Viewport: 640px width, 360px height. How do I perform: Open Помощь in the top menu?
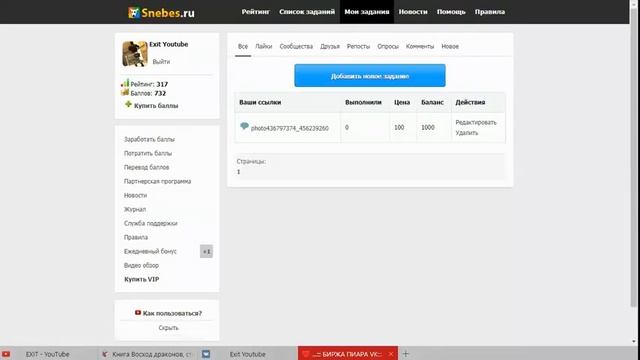tap(451, 12)
